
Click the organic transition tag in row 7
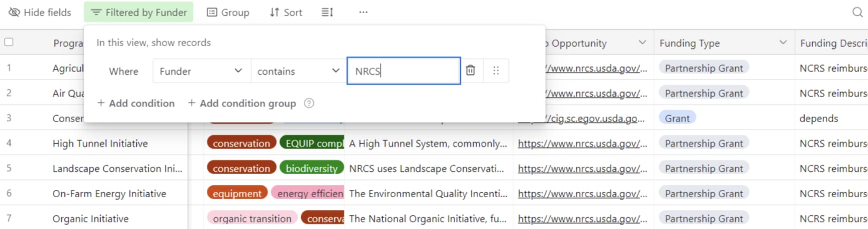click(252, 219)
